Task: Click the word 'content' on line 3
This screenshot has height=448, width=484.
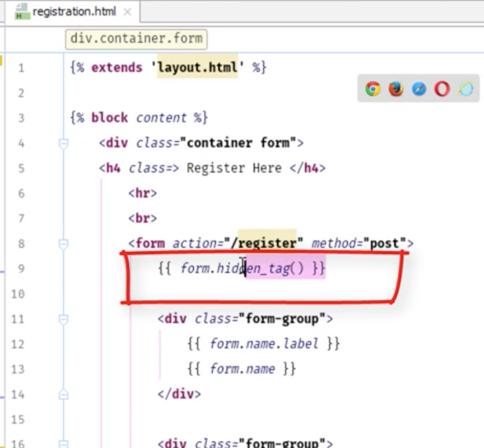Action: (x=161, y=118)
